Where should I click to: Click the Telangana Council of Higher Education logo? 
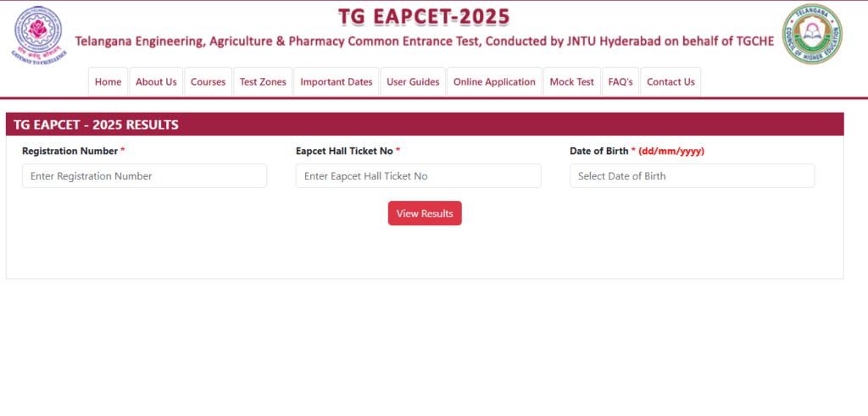811,34
